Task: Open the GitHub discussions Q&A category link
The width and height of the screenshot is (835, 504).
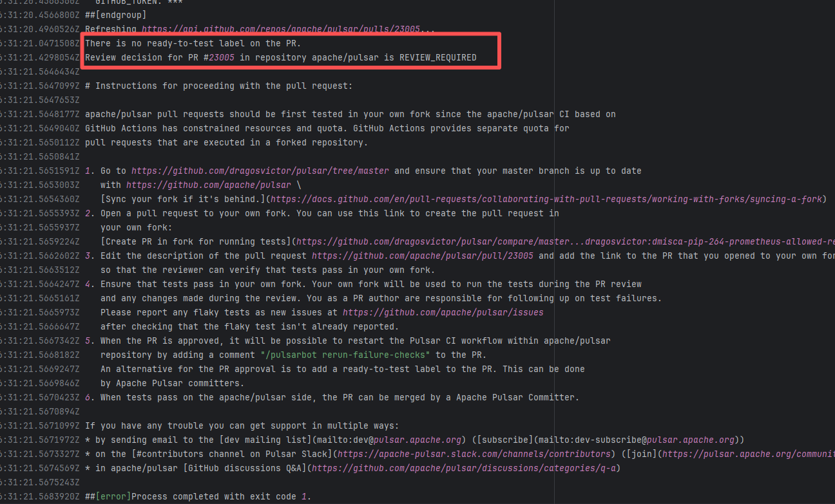Action: (x=463, y=469)
